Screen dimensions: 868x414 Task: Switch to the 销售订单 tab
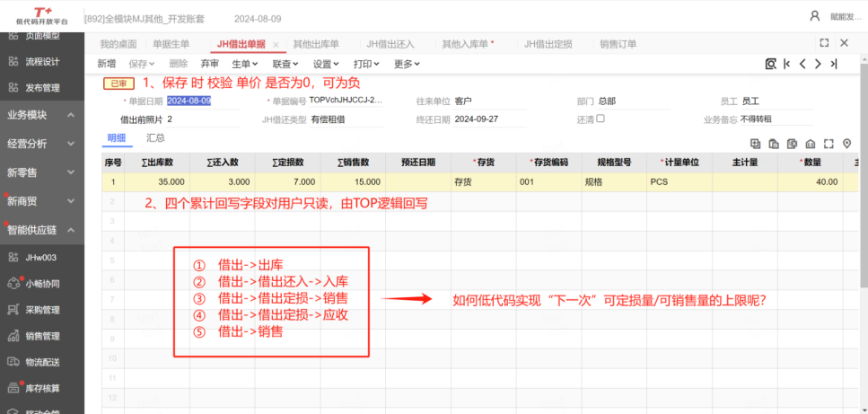[618, 44]
